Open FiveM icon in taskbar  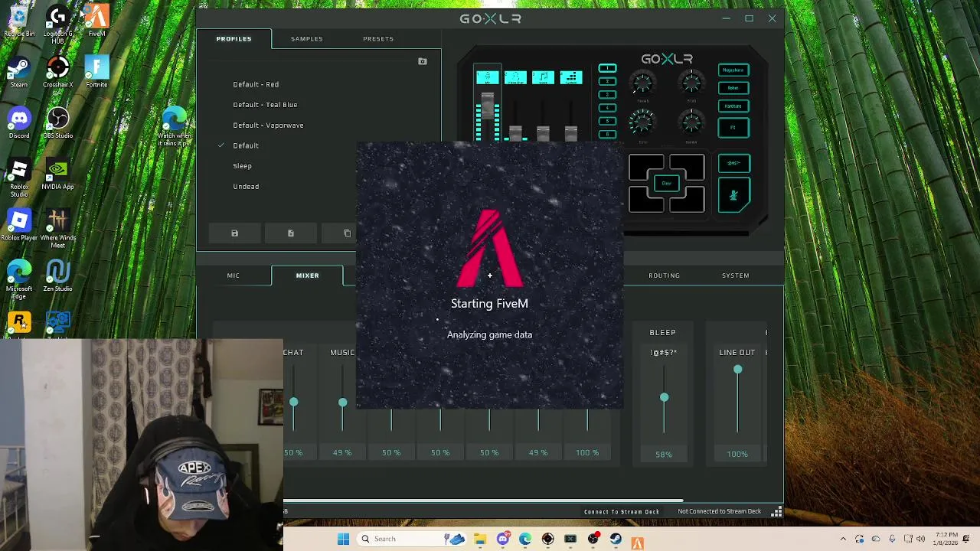[x=637, y=543]
